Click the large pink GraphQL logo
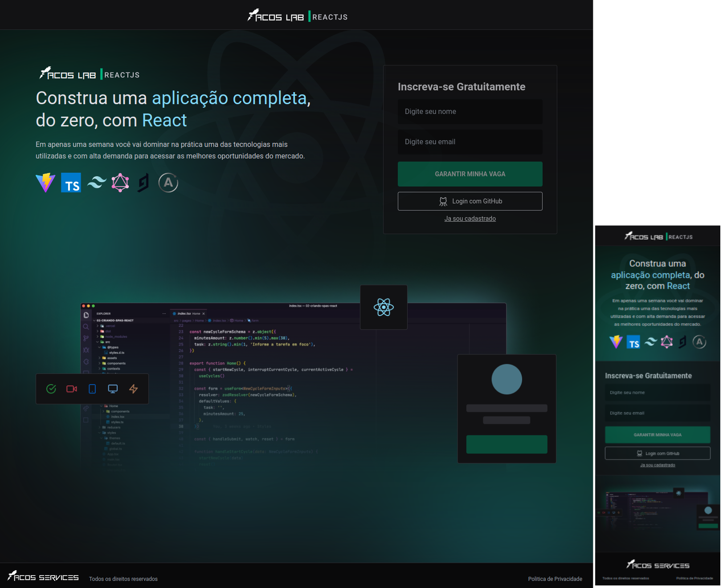Viewport: 723px width, 588px height. (120, 182)
